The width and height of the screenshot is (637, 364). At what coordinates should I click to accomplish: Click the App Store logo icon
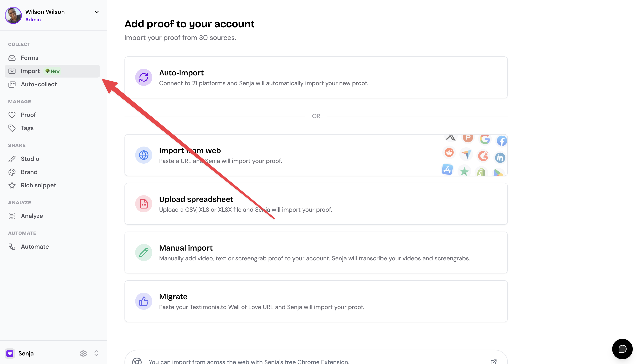click(x=447, y=169)
